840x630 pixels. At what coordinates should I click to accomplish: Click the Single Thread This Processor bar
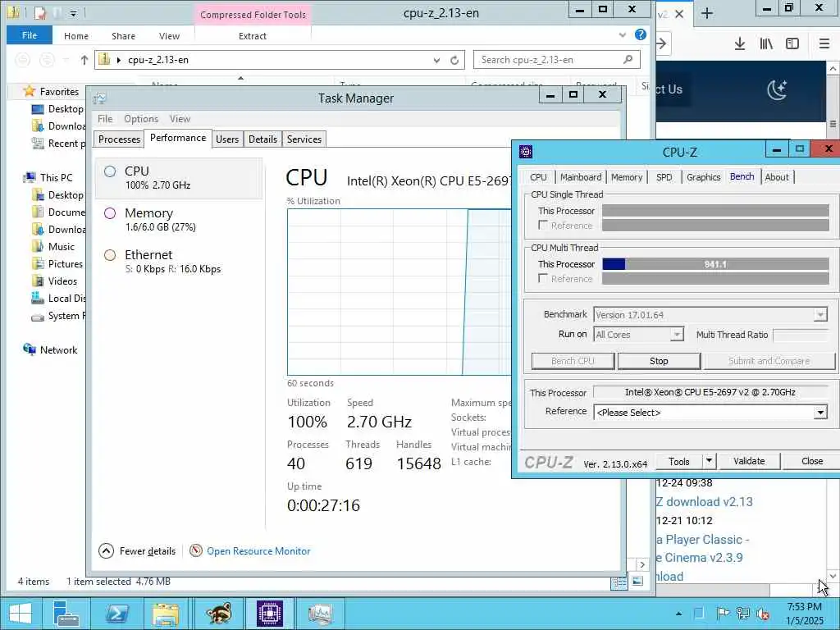[715, 211]
